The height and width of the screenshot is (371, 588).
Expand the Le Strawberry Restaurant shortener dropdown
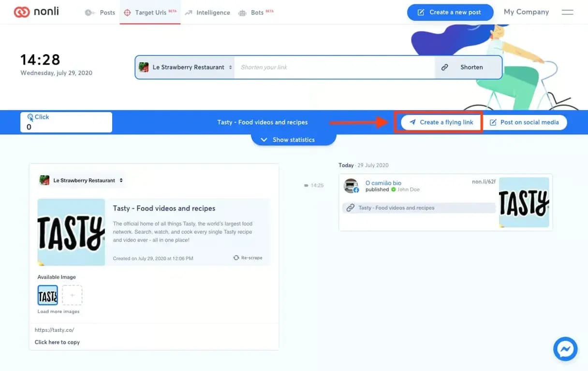pos(186,67)
